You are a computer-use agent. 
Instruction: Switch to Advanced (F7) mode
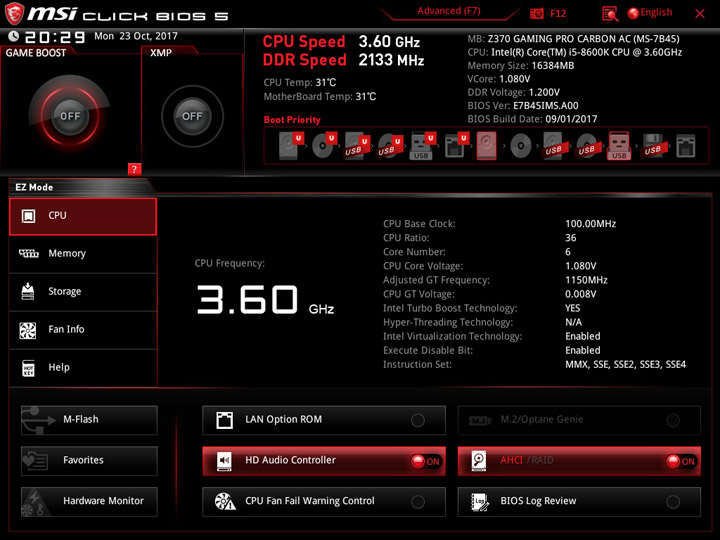pos(449,11)
